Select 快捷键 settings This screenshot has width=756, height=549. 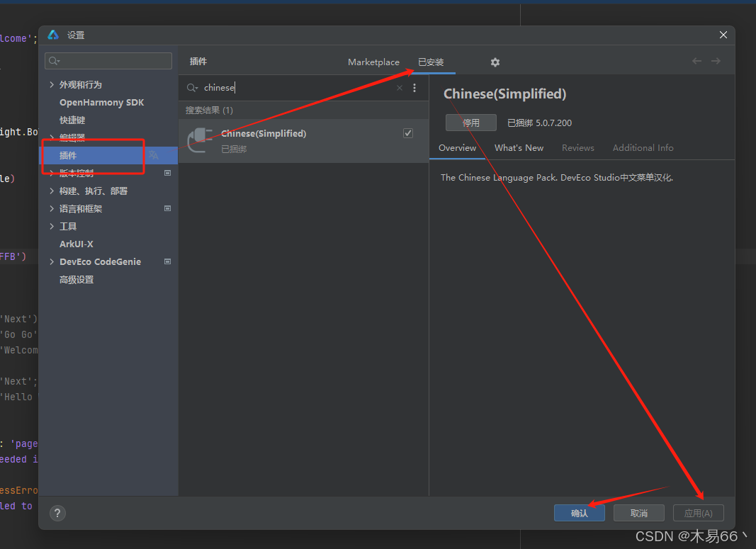coord(72,120)
